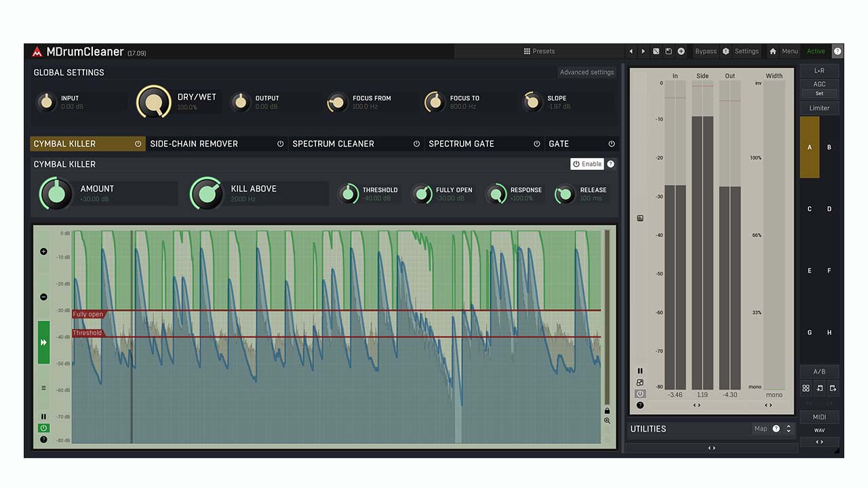Collapse right panel arrows below Utilities

pos(711,448)
